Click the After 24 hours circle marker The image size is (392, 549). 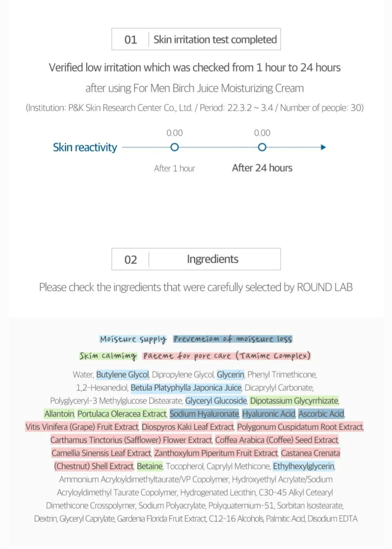[262, 147]
